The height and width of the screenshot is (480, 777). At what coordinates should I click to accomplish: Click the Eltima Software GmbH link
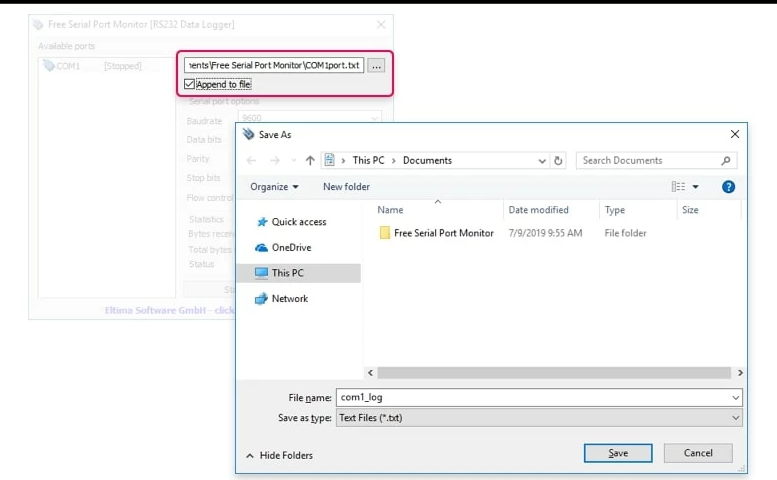click(169, 311)
